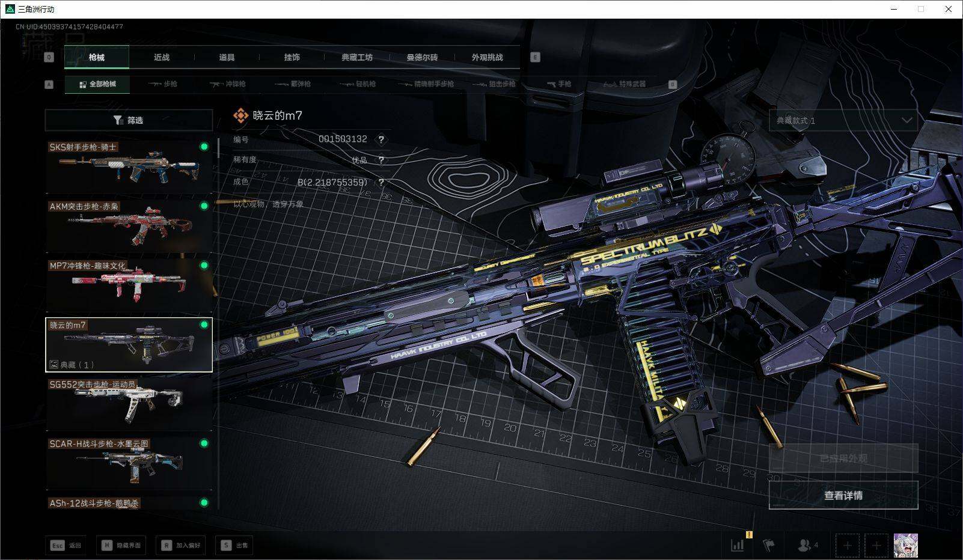The height and width of the screenshot is (560, 963).
Task: Select SCAR-H战斗步枪-水墨云图 skin thumbnail
Action: [x=129, y=464]
